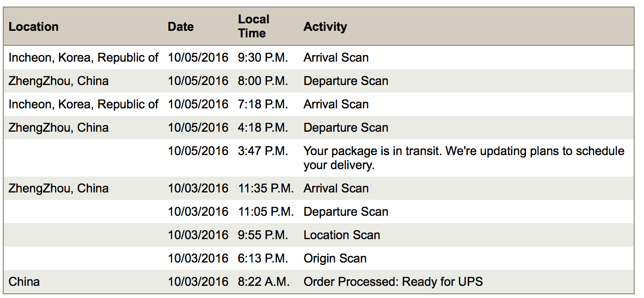Screen dimensions: 644x298
Task: Select the China location in the last row
Action: point(24,282)
